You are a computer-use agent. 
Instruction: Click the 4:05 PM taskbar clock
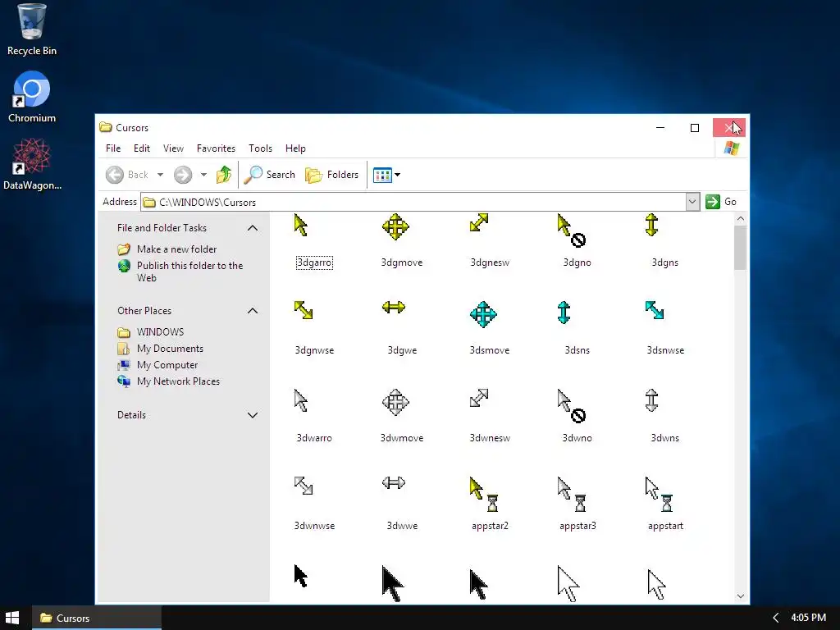(808, 618)
